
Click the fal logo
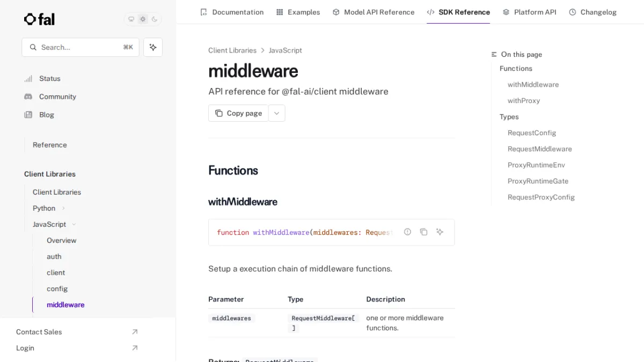point(39,19)
